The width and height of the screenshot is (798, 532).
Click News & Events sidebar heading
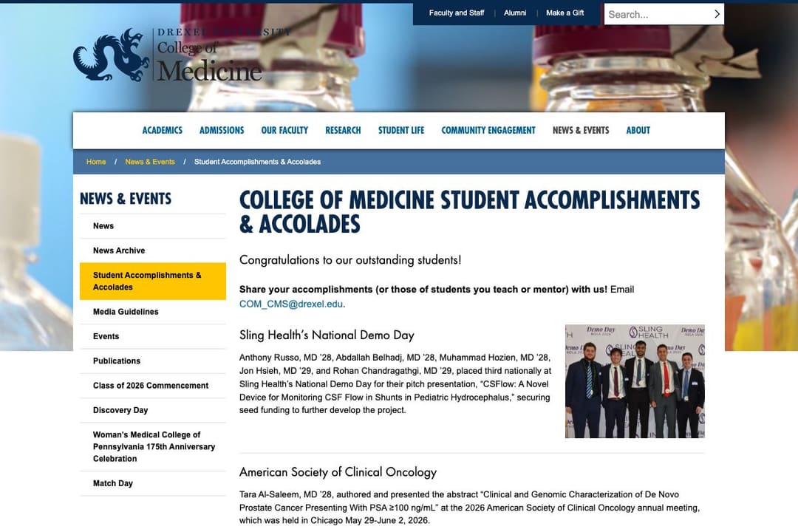pyautogui.click(x=126, y=199)
